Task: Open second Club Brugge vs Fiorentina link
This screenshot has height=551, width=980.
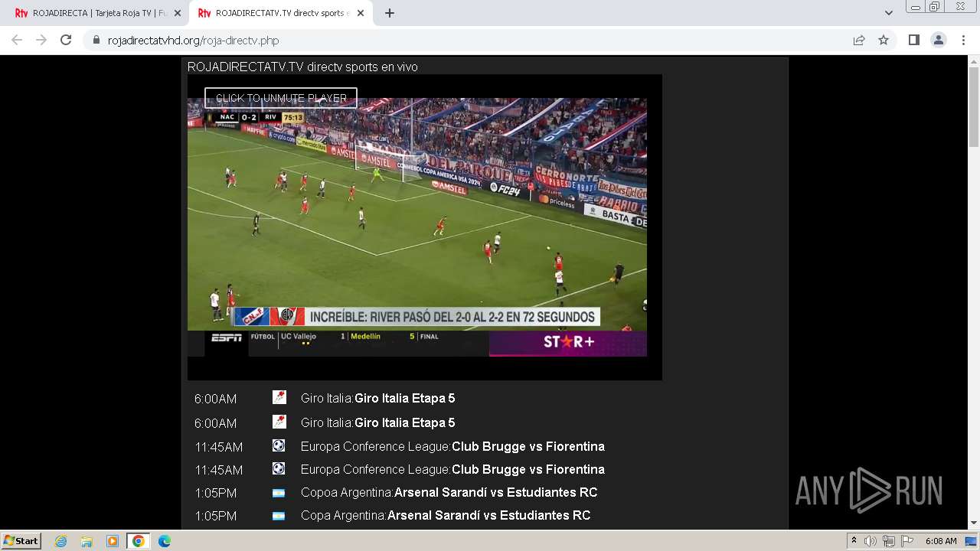Action: [528, 469]
